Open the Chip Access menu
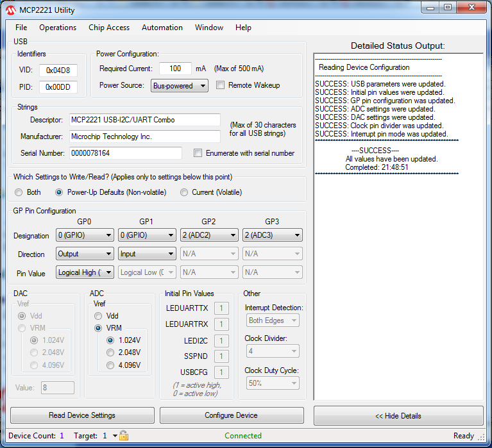 109,28
